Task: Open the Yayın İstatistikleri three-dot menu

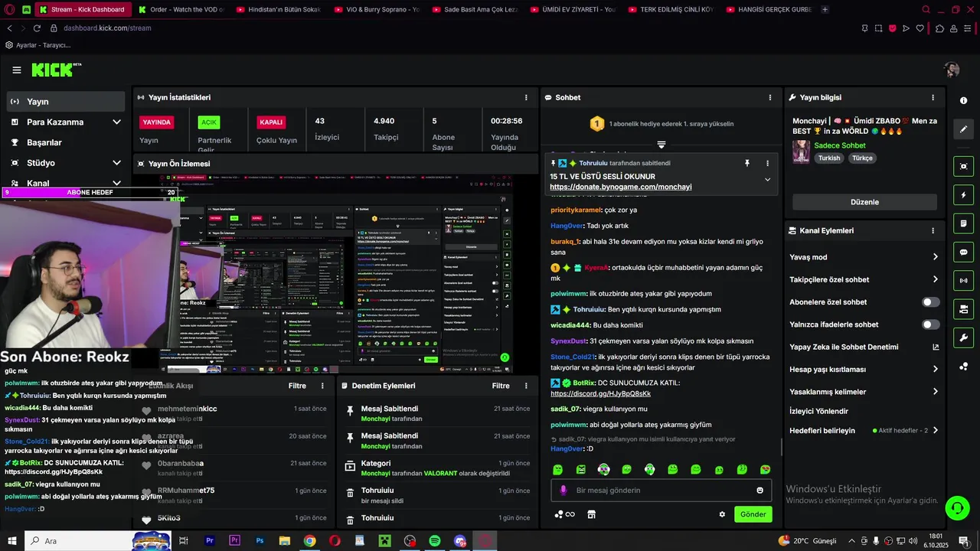Action: [526, 97]
